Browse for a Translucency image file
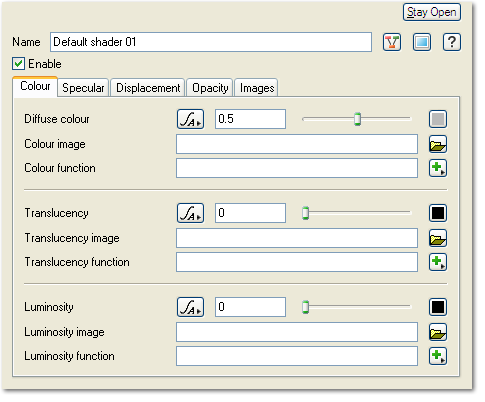 (x=438, y=238)
